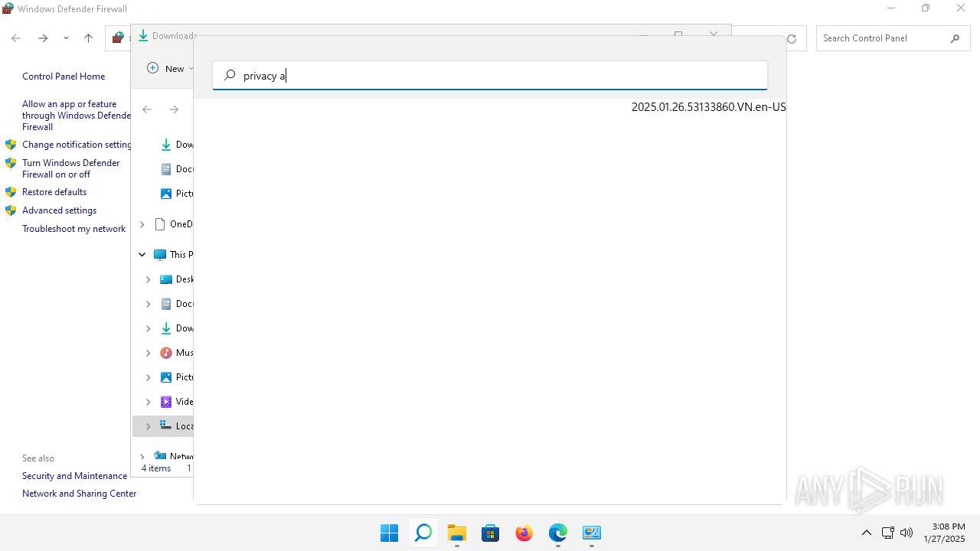Image resolution: width=980 pixels, height=551 pixels.
Task: Go forward in Control Panel navigation
Action: 43,38
